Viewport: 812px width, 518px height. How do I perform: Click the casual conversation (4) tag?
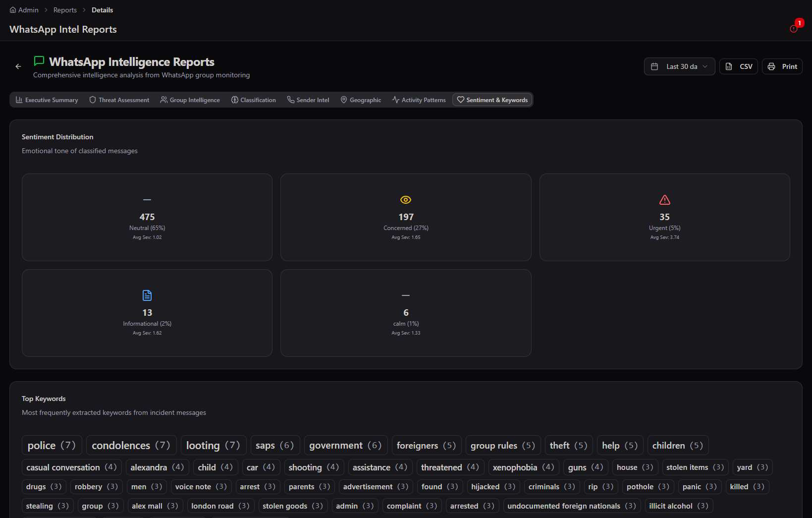72,467
